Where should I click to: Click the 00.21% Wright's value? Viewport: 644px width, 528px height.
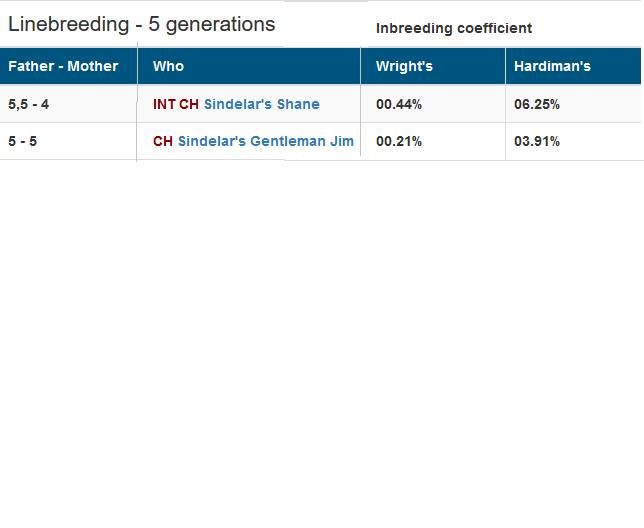[x=399, y=141]
